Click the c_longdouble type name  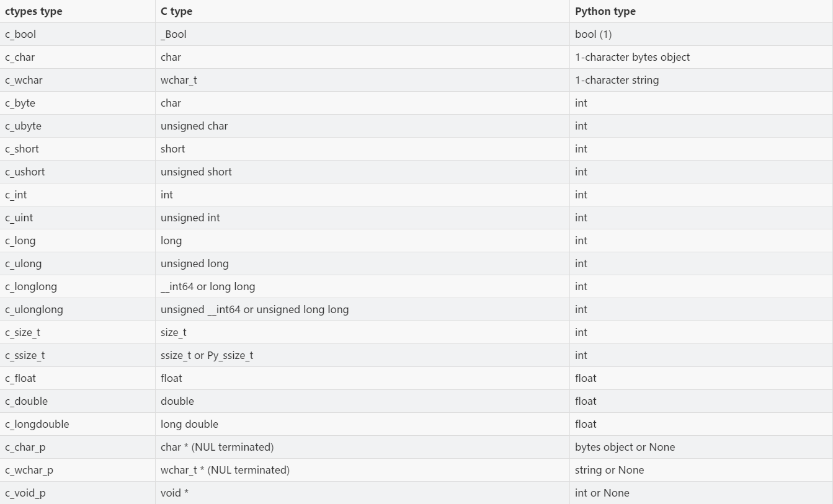[37, 424]
